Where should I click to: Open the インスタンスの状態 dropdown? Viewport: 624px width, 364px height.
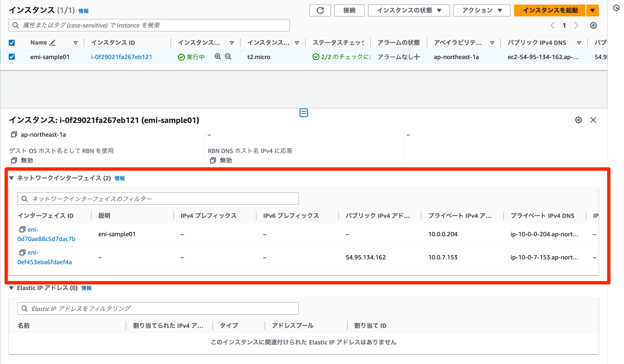(x=409, y=10)
